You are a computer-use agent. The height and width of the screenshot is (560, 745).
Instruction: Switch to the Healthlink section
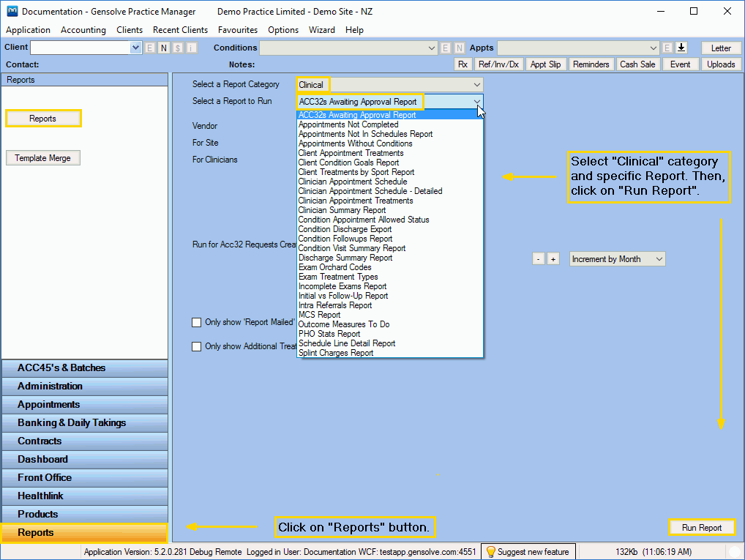pyautogui.click(x=85, y=496)
